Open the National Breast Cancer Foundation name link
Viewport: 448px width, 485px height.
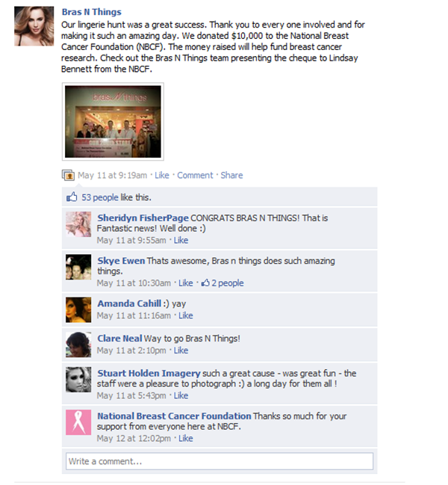pos(174,416)
